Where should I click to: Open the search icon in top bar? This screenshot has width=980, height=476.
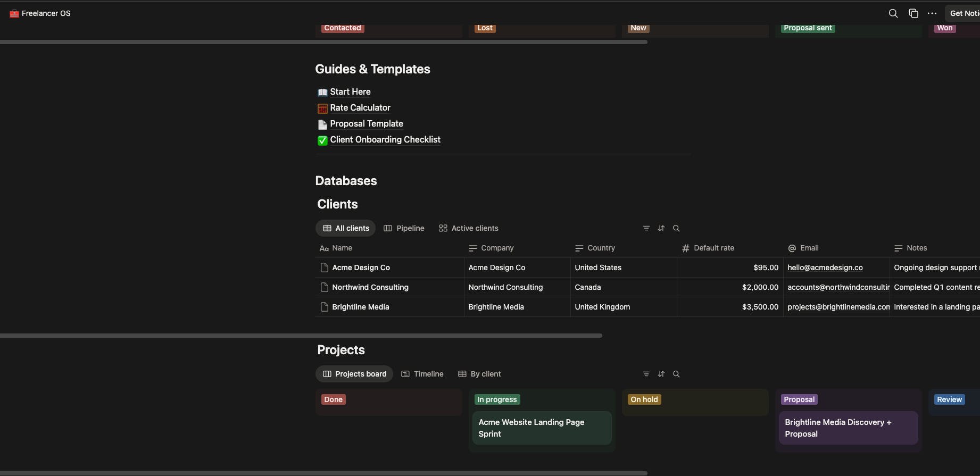coord(893,13)
